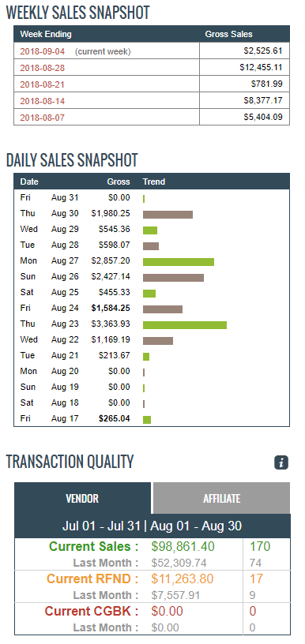Open the 2018-08-07 week ending link
The image size is (305, 644).
43,118
